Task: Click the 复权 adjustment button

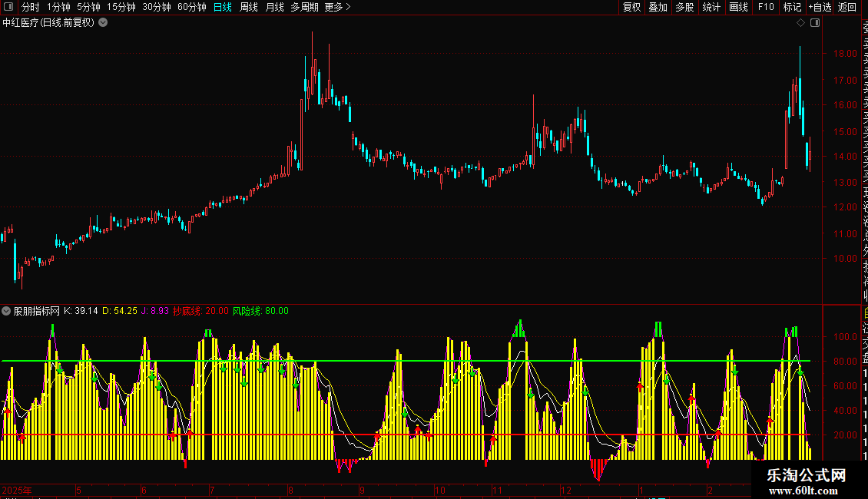Action: click(x=631, y=7)
